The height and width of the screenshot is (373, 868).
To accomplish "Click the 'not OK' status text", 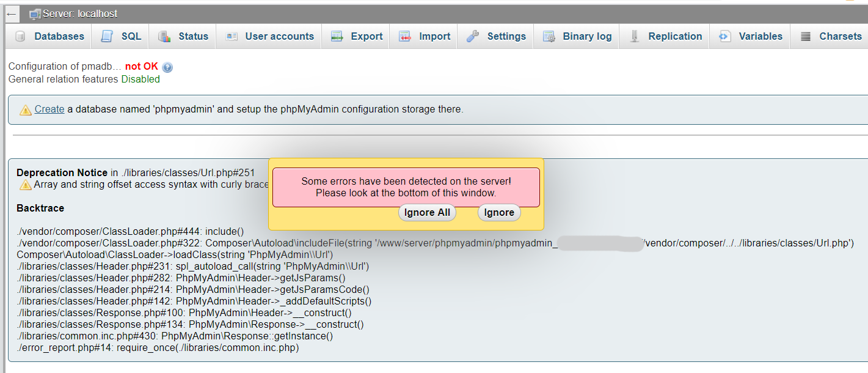I will 142,67.
